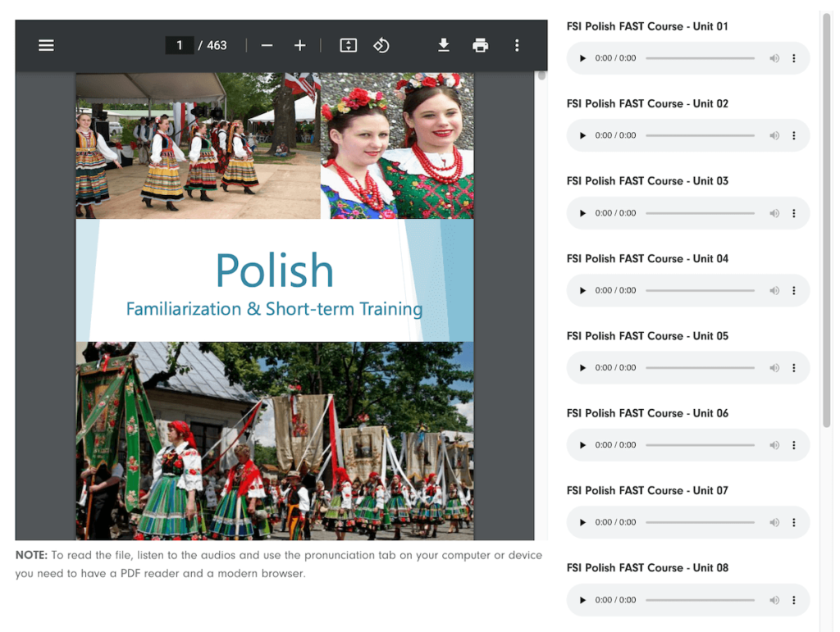Mute the Unit 04 audio player

point(774,290)
